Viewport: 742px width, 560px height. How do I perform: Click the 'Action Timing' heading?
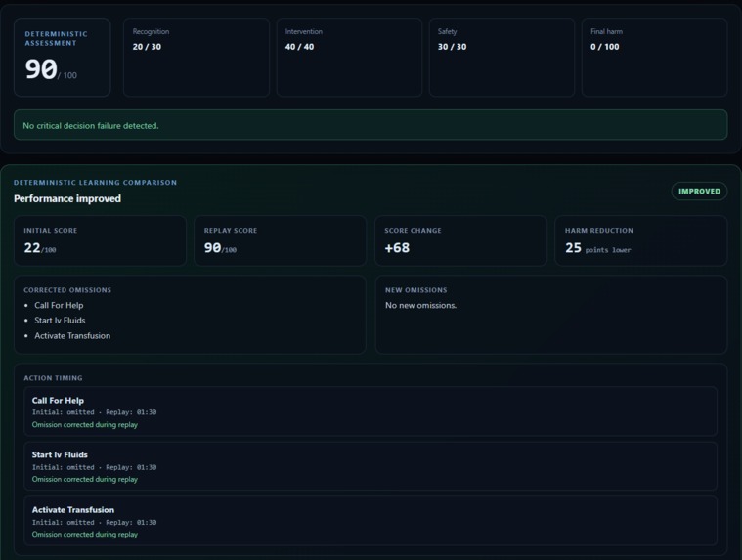click(x=53, y=378)
